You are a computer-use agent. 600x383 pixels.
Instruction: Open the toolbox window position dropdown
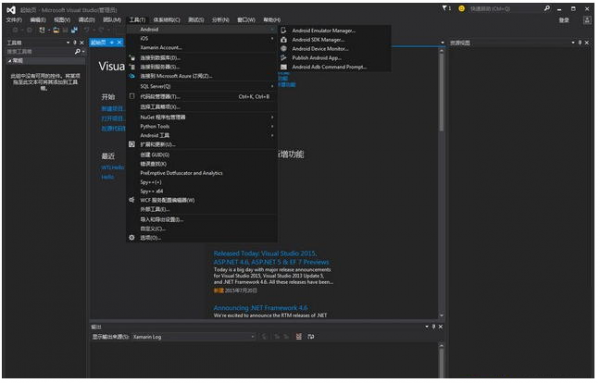tap(68, 43)
